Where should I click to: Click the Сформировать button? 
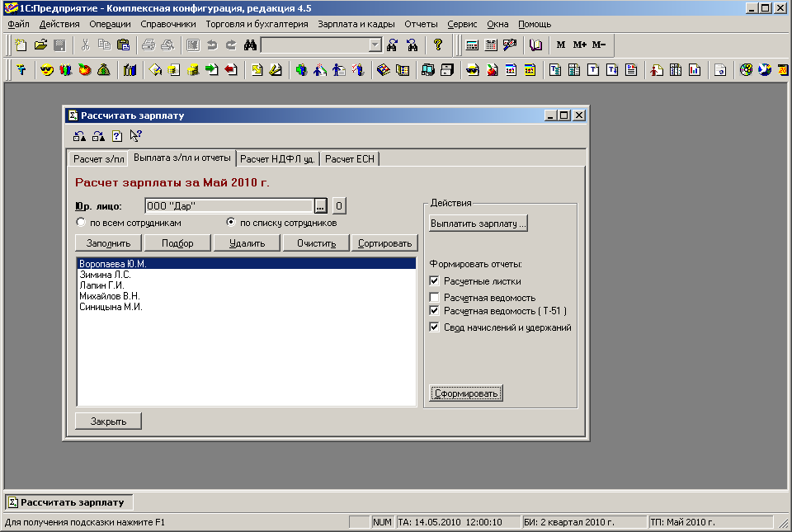point(466,393)
